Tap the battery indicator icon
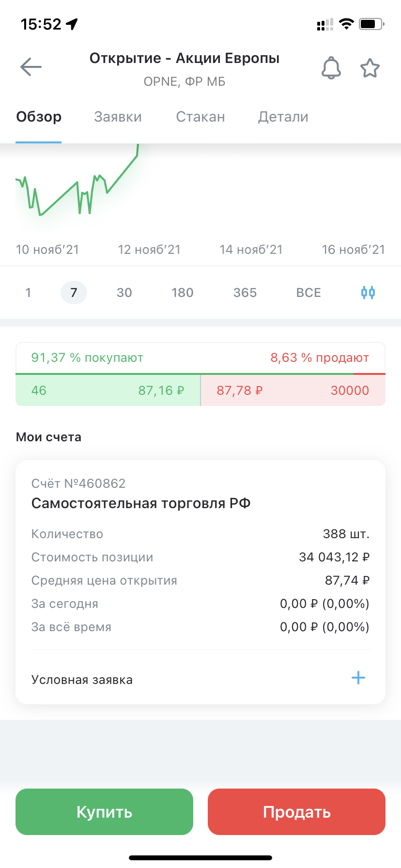This screenshot has height=868, width=401. [371, 24]
